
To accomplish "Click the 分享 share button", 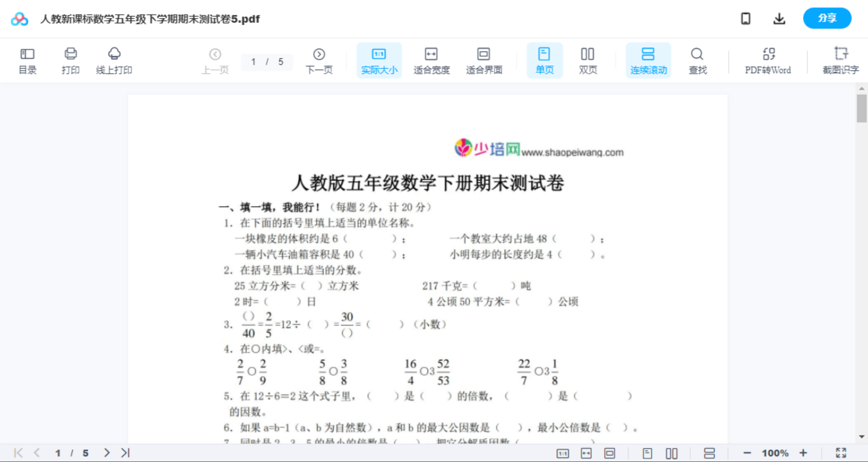I will pyautogui.click(x=826, y=18).
